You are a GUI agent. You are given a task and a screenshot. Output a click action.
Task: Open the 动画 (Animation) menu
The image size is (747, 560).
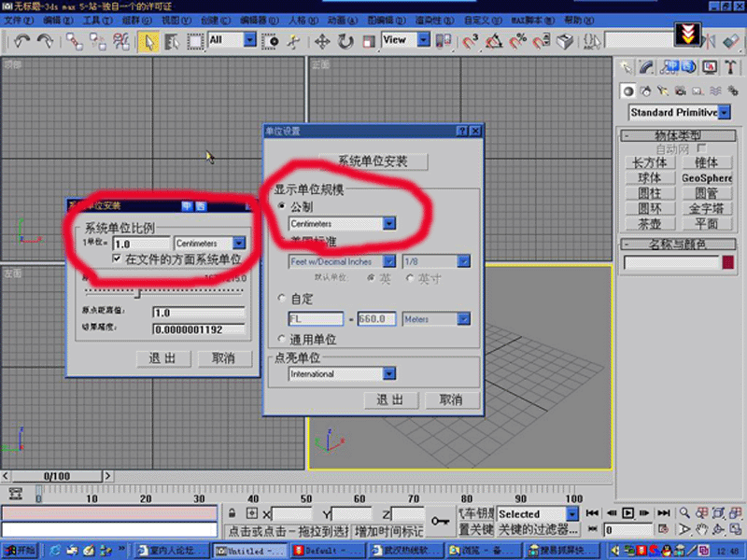click(x=343, y=21)
